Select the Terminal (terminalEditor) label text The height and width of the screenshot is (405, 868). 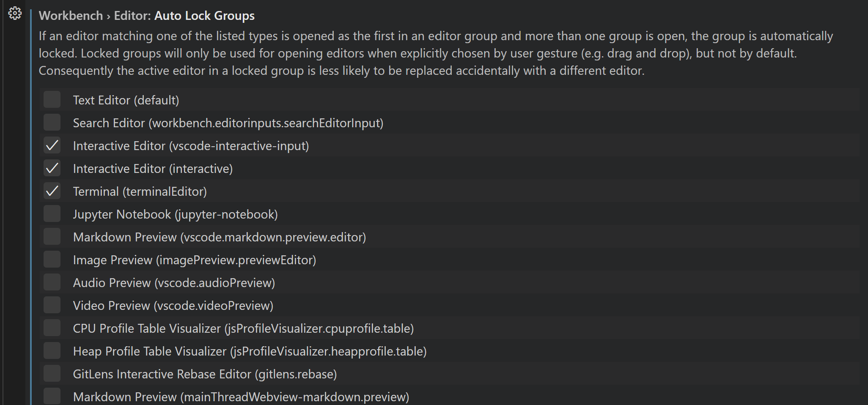140,191
